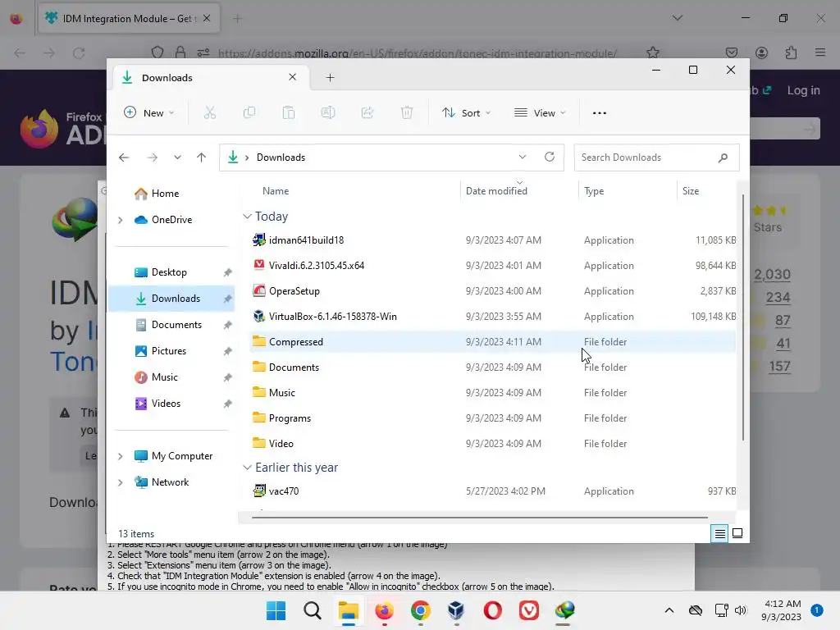Select the Downloads tab in Explorer
This screenshot has width=840, height=630.
tap(210, 78)
